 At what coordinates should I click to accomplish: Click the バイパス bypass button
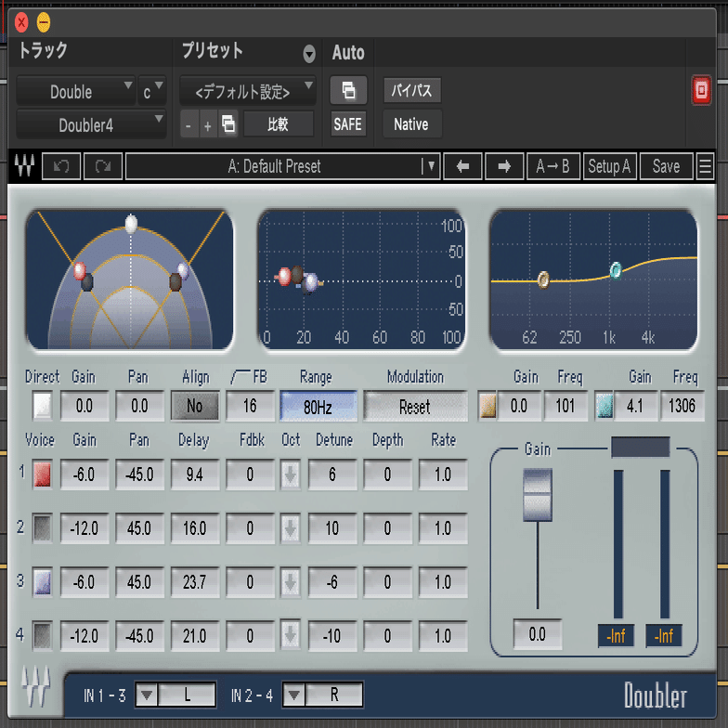pos(412,90)
